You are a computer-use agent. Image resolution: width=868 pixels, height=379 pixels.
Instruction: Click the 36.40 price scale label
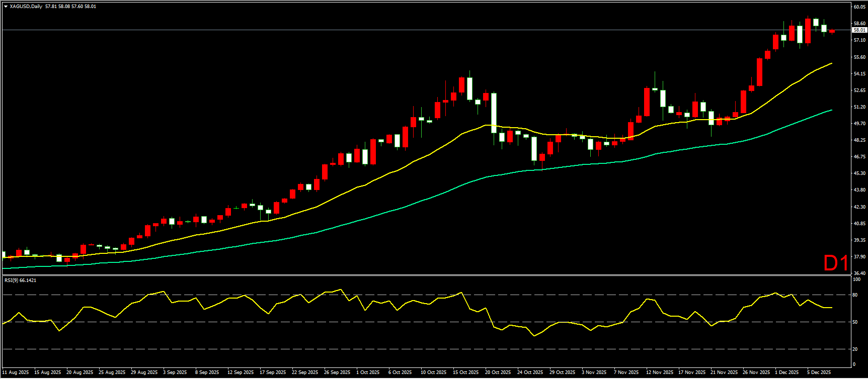point(859,273)
